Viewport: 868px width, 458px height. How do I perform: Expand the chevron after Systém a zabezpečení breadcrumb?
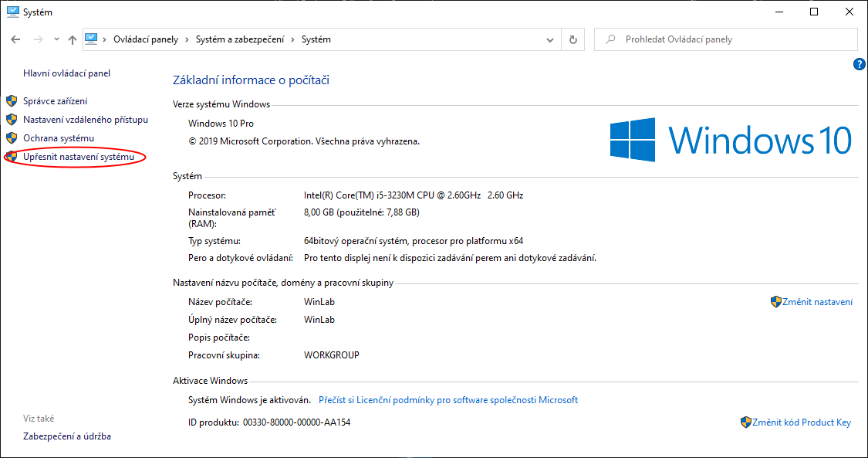pos(292,39)
